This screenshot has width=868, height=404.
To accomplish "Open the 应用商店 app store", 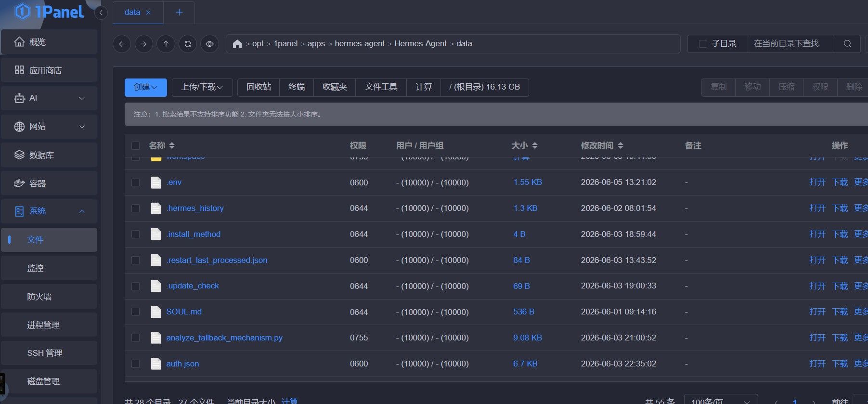I will (49, 70).
